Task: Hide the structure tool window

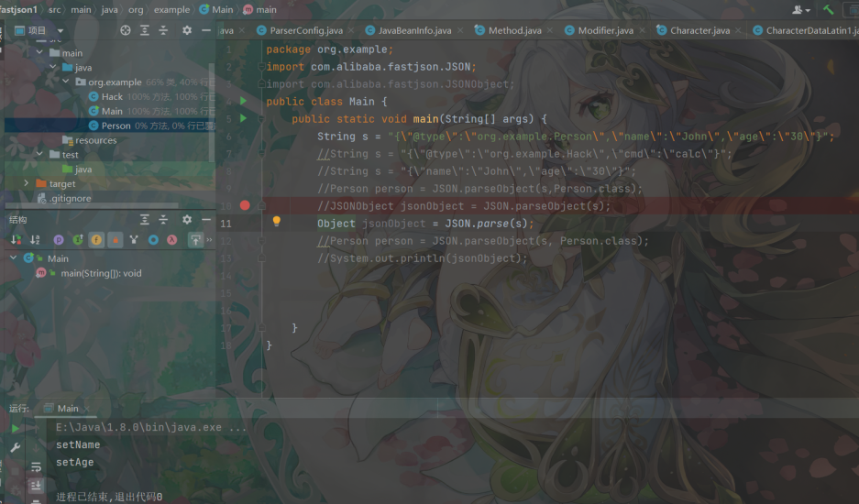Action: tap(206, 220)
